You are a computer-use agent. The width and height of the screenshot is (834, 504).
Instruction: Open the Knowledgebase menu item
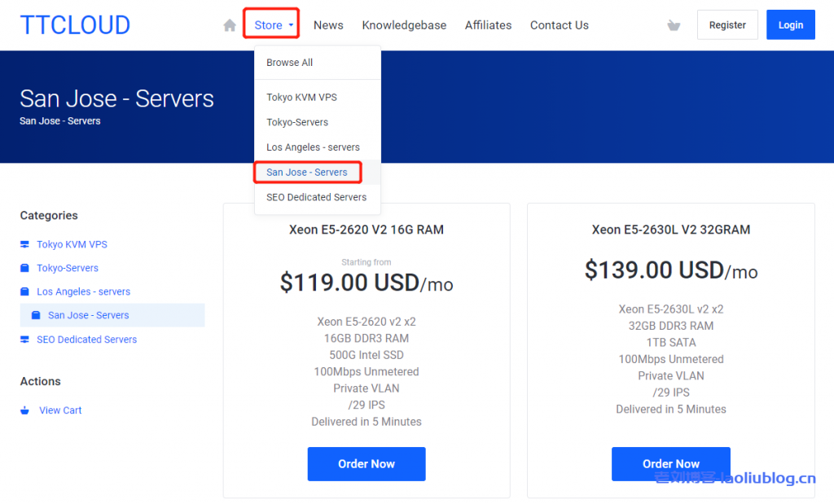(404, 25)
